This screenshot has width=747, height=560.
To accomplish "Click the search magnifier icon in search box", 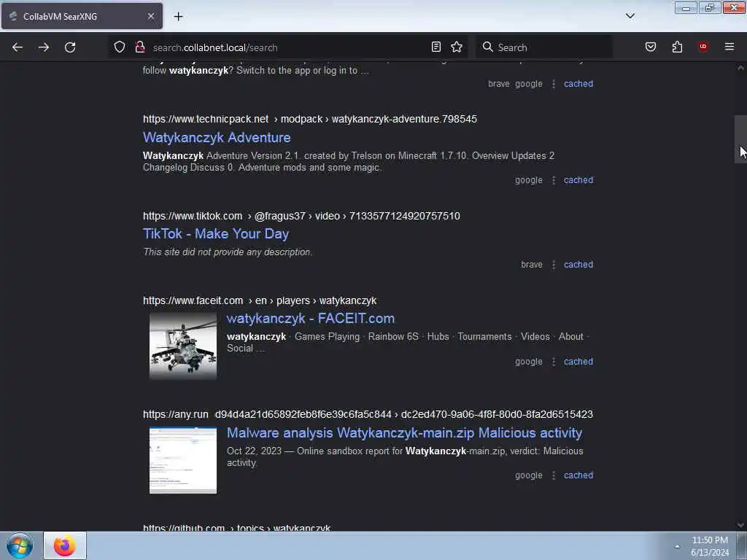I will 487,47.
